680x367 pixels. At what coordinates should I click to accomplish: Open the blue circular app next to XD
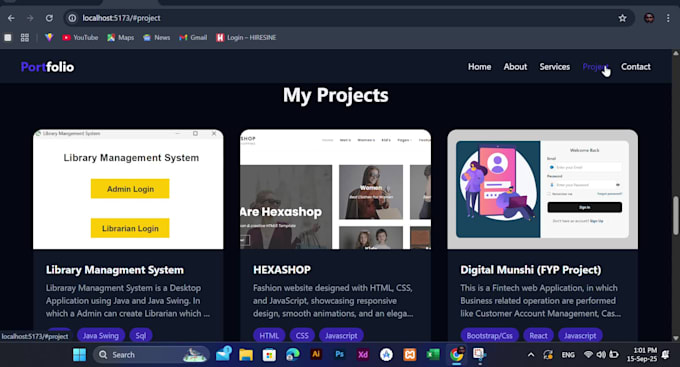point(386,355)
